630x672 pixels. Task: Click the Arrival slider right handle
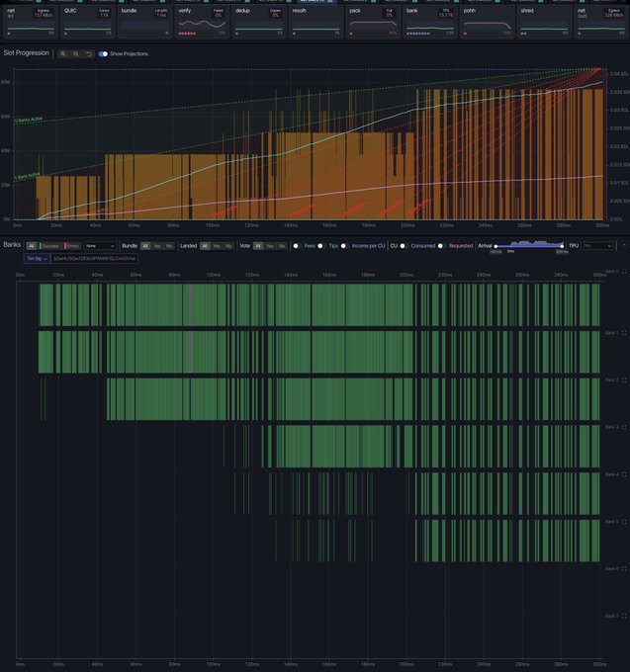(562, 246)
